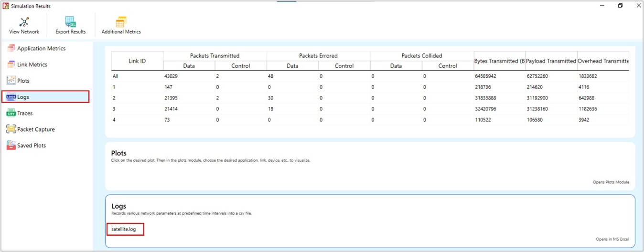Open Packet Capture in the sidebar
The image size is (644, 252).
36,129
